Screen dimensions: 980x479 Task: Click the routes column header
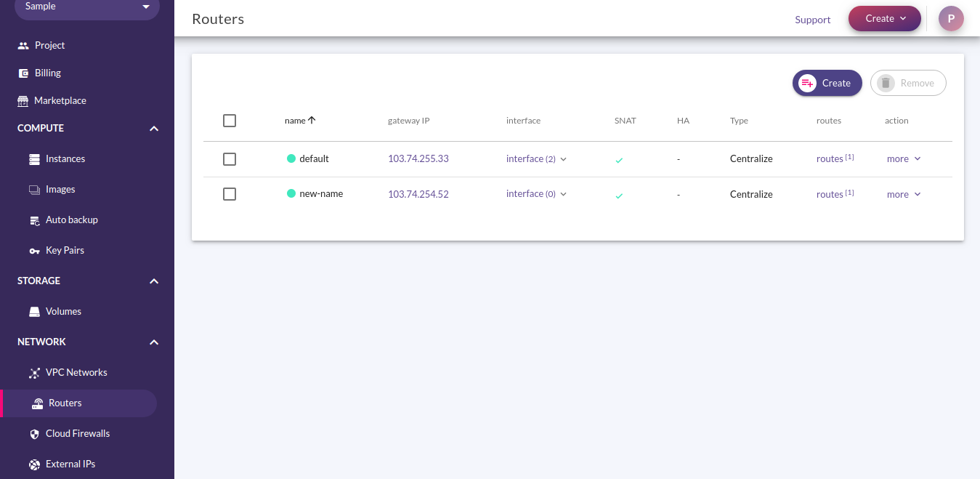click(x=829, y=121)
